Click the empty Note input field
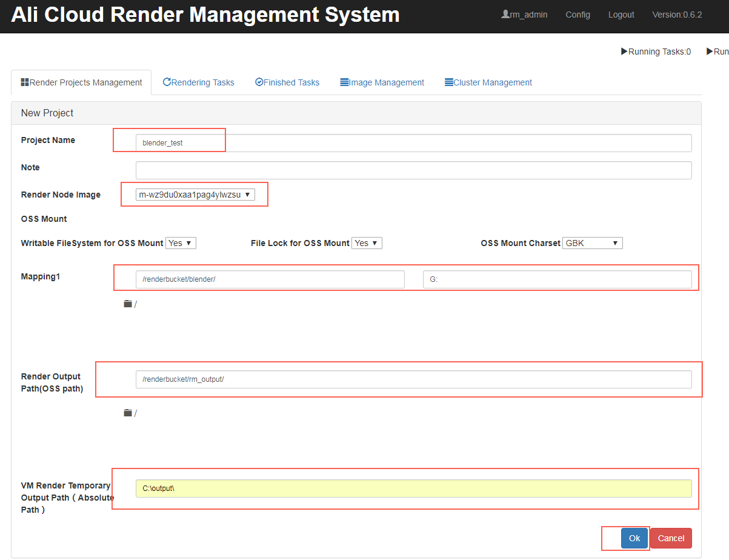Viewport: 729px width, 560px height. tap(414, 170)
